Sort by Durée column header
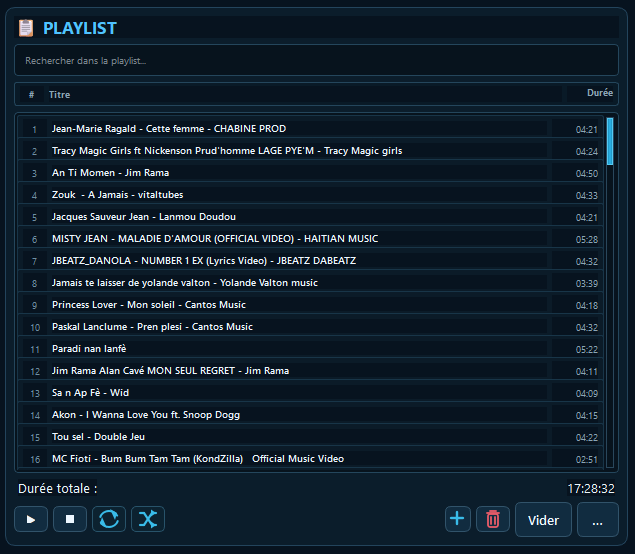Image resolution: width=635 pixels, height=554 pixels. [x=600, y=93]
